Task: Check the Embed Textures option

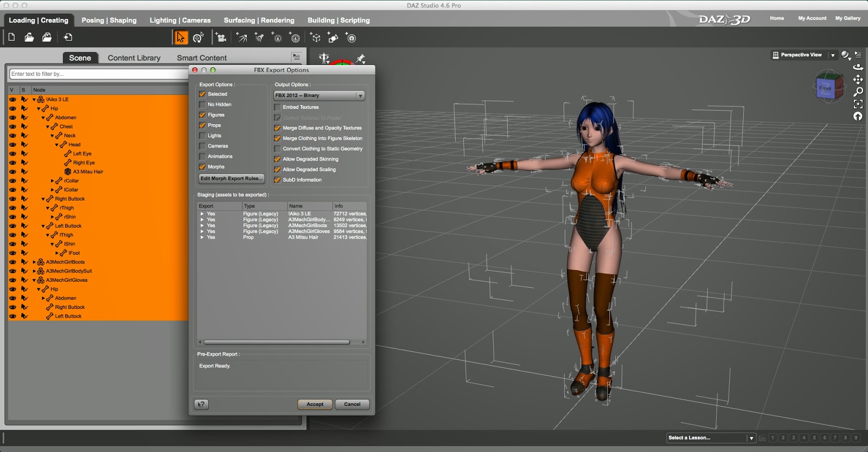Action: pyautogui.click(x=277, y=107)
